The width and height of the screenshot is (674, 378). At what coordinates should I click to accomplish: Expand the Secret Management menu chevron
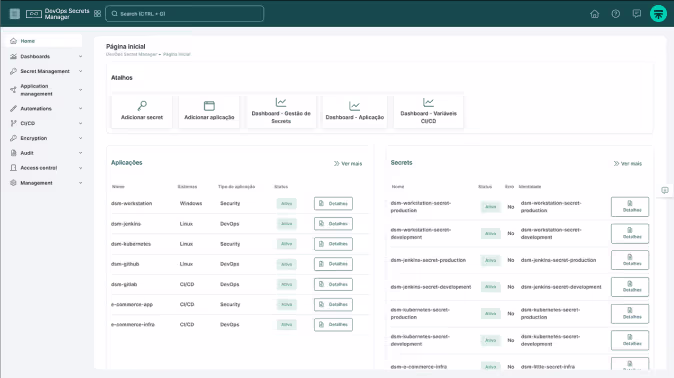pyautogui.click(x=80, y=71)
